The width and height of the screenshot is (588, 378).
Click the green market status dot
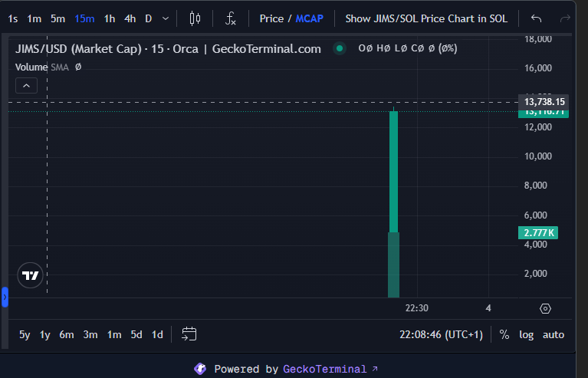340,48
